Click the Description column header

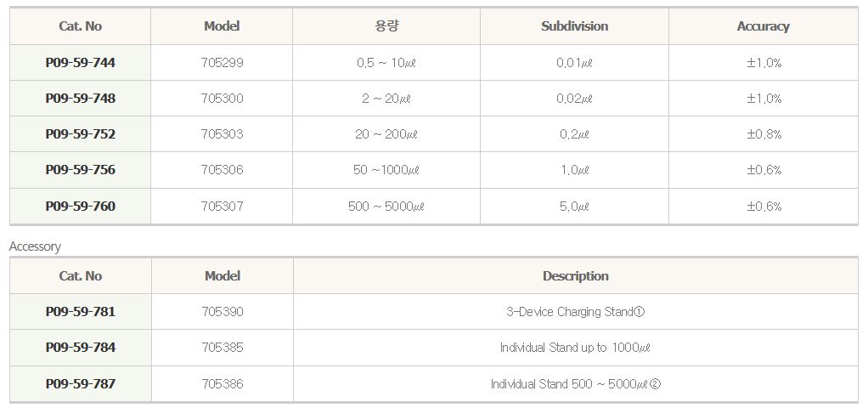coord(576,276)
